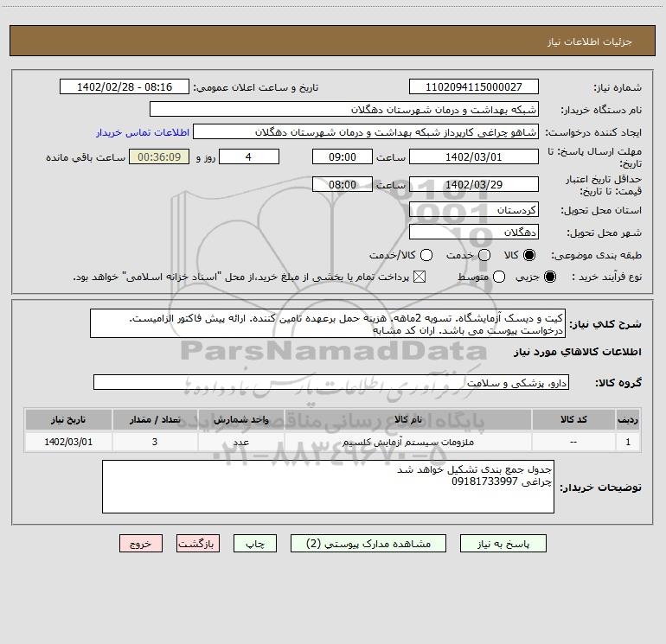Click the remaining time 00:36:09 field

[x=159, y=156]
